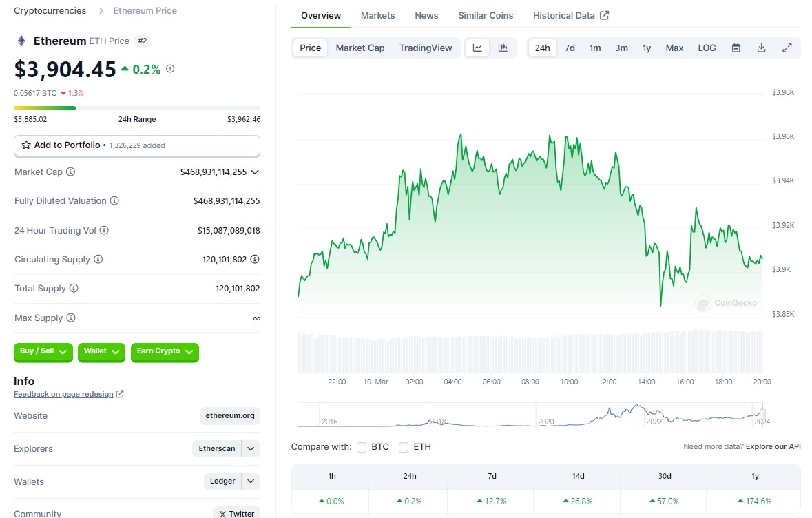Screen dimensions: 812x518
Task: Select the Max time range
Action: coord(674,48)
